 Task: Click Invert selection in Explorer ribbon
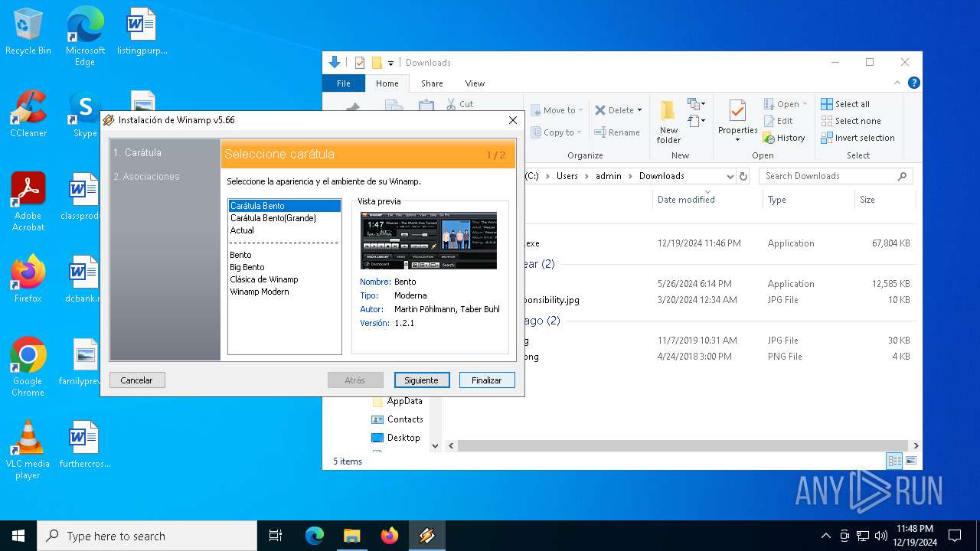click(857, 138)
